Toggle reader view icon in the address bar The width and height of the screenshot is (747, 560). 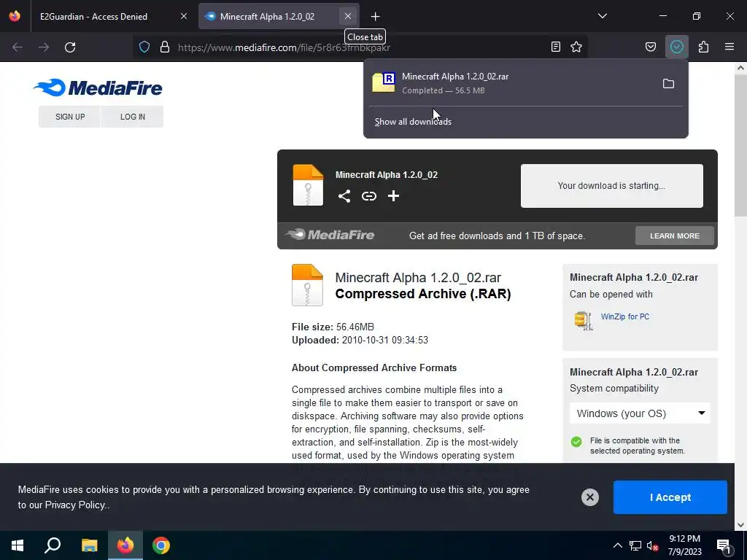pos(555,47)
